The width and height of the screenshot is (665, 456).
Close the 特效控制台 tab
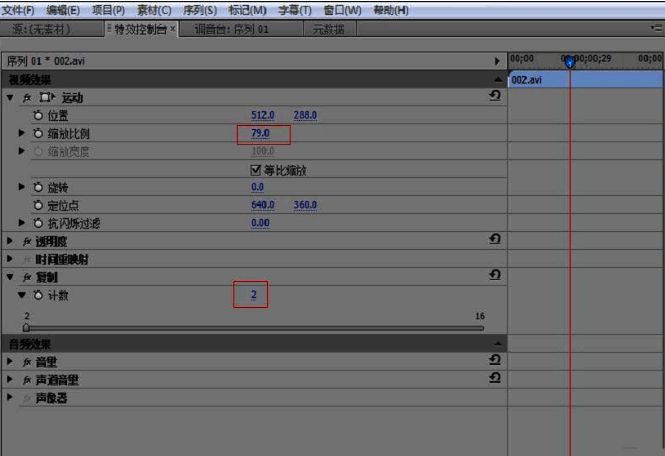click(173, 29)
